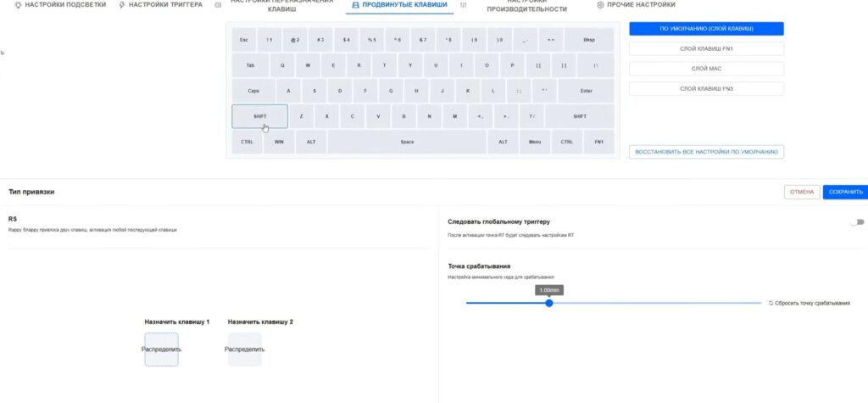Click the icon next to Прочие настройки
This screenshot has height=403, width=868.
601,5
